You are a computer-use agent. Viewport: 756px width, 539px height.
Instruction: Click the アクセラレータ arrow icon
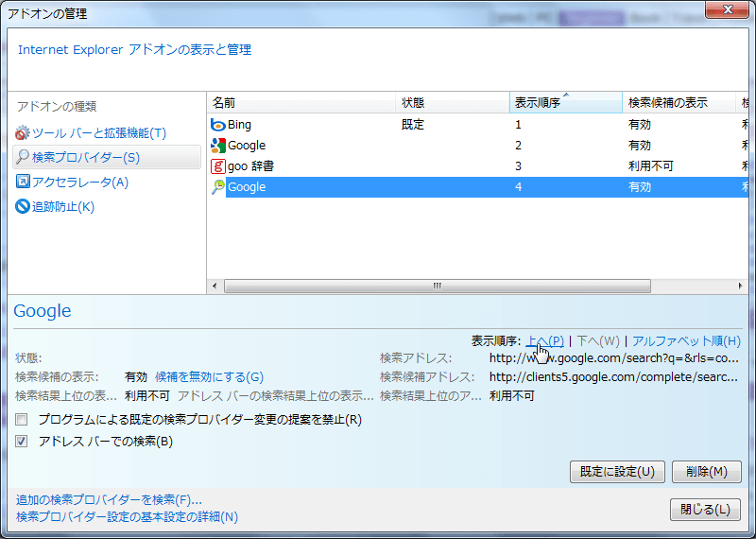point(22,182)
